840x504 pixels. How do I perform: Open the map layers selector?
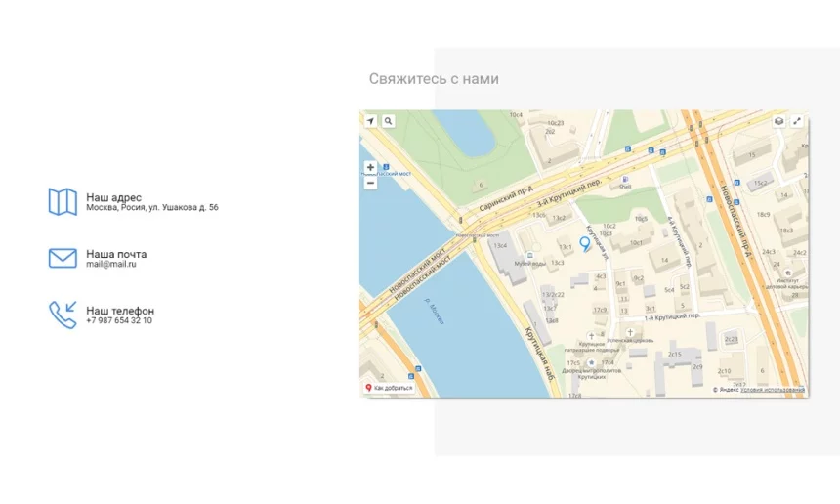pos(778,121)
